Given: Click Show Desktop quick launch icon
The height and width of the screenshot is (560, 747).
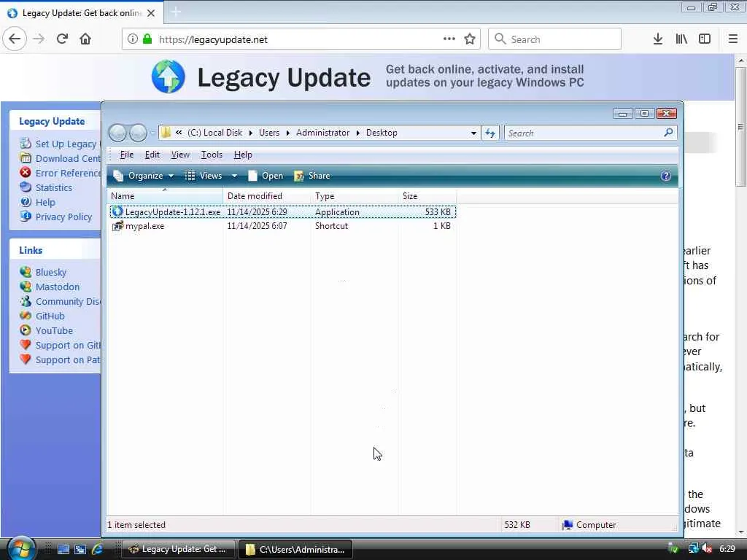Looking at the screenshot, I should click(x=63, y=549).
